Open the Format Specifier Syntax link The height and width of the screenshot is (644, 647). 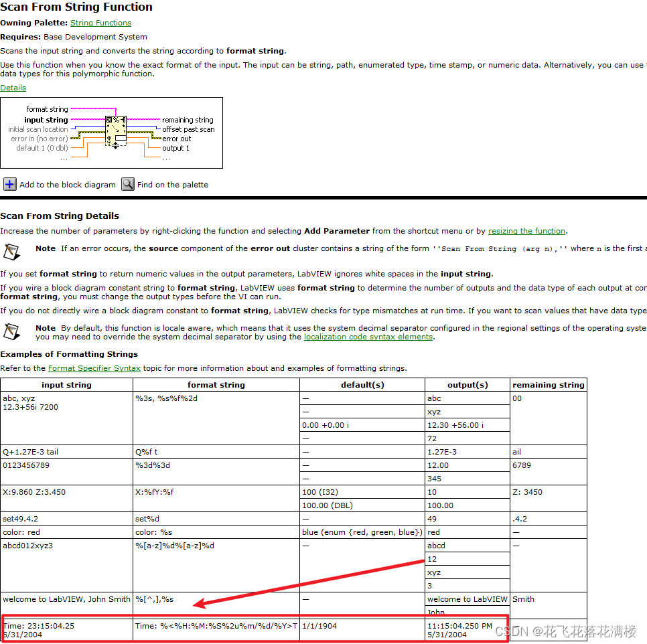94,368
